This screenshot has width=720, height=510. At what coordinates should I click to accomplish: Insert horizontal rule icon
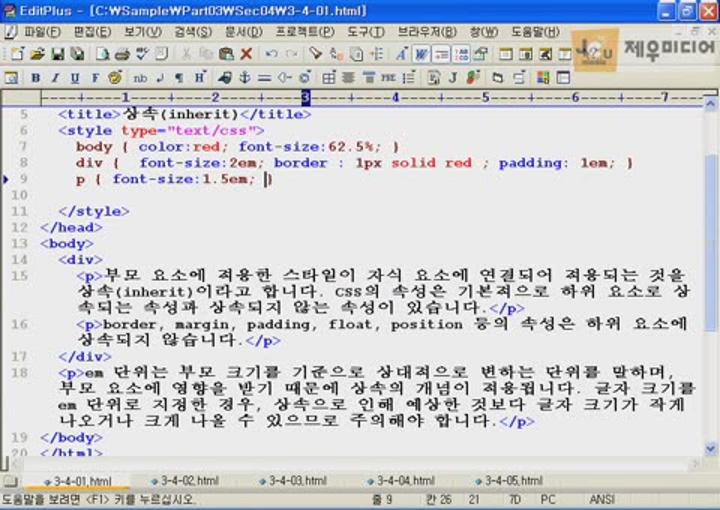click(x=264, y=78)
